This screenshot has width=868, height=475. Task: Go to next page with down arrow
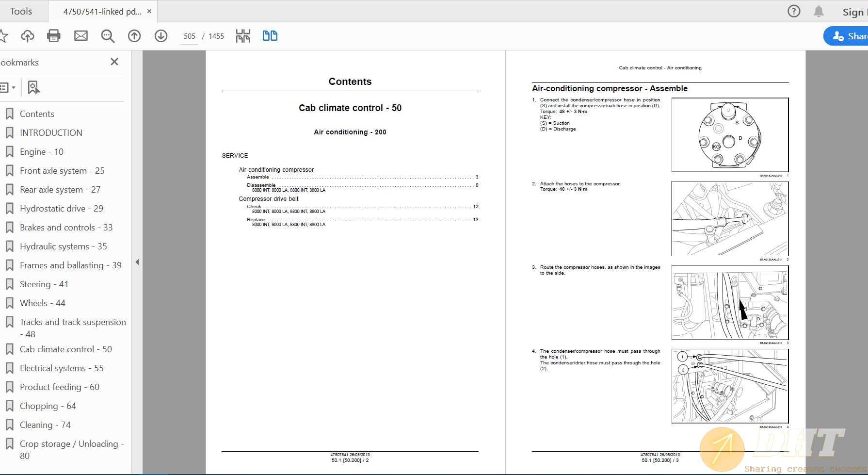(x=161, y=36)
